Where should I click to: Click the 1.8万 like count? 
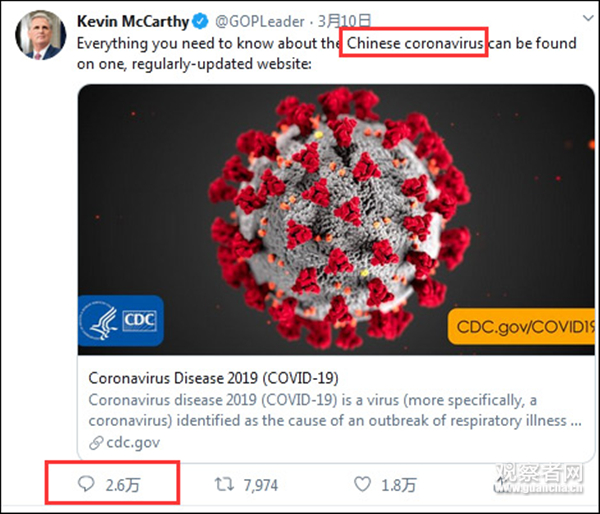click(x=397, y=485)
